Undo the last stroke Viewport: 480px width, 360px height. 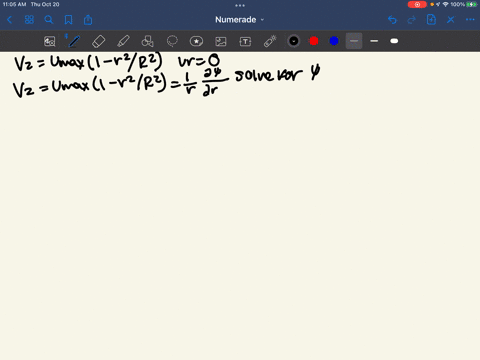392,20
